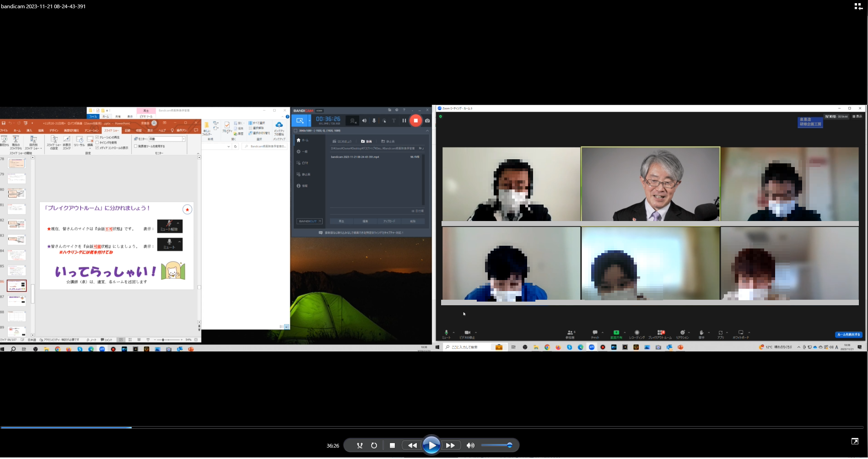
Task: Click the BANDICUT link button
Action: coord(309,221)
